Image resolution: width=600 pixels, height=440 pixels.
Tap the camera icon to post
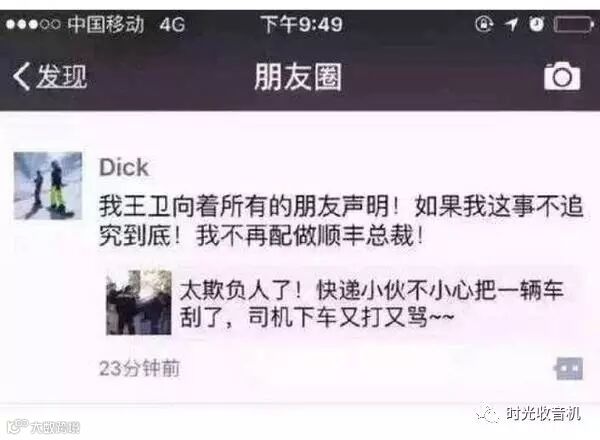click(562, 76)
